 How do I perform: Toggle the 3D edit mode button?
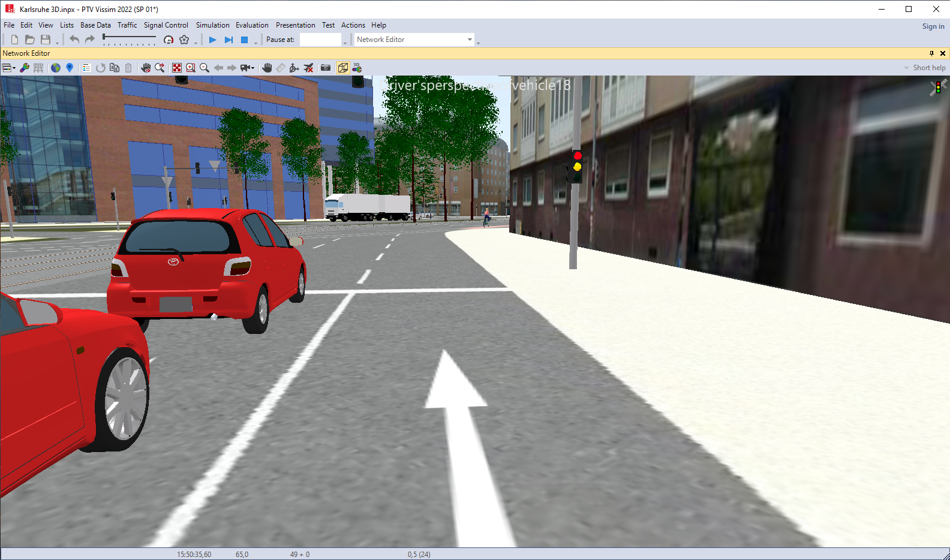357,68
